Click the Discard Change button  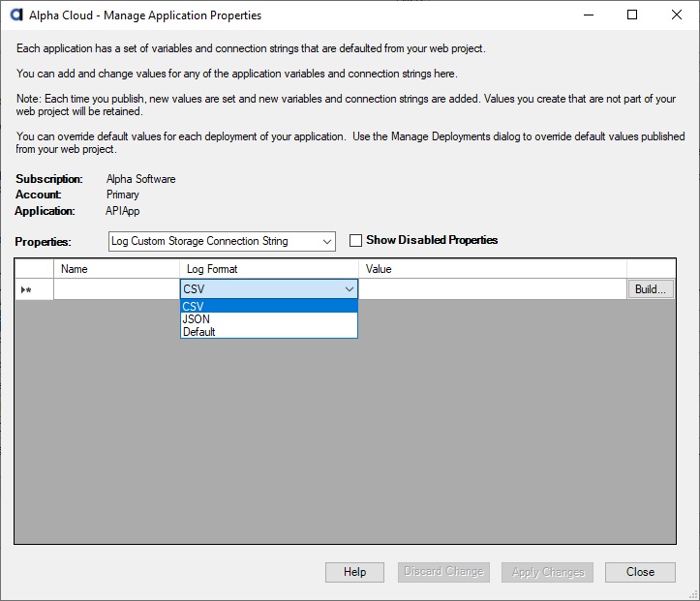click(443, 572)
